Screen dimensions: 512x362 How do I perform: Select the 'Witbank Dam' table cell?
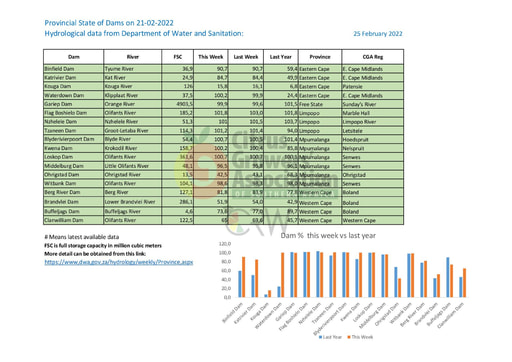click(x=74, y=183)
